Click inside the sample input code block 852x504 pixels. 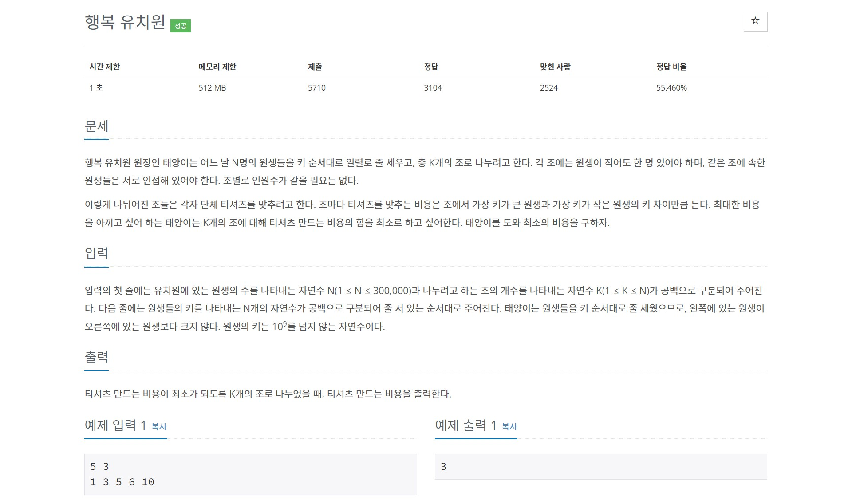point(250,474)
